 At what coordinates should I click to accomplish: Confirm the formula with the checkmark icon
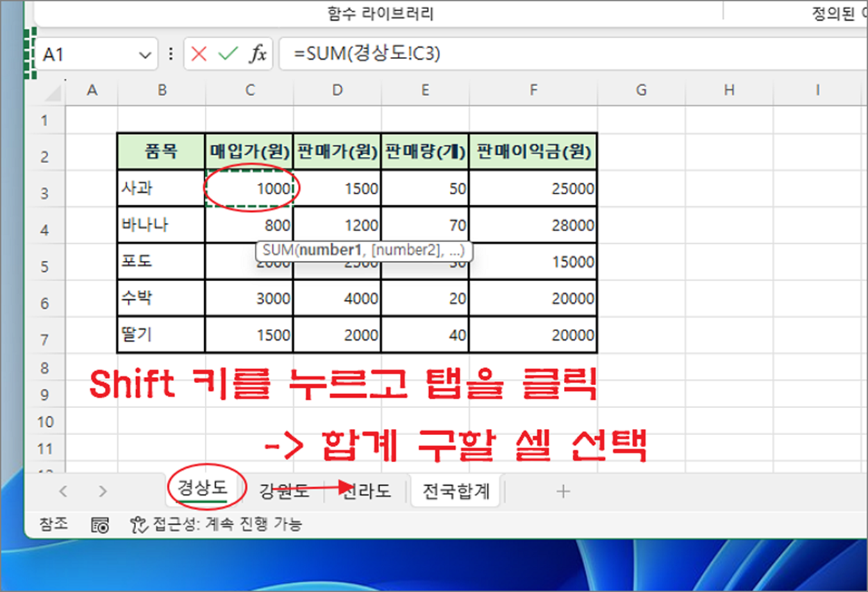[228, 54]
